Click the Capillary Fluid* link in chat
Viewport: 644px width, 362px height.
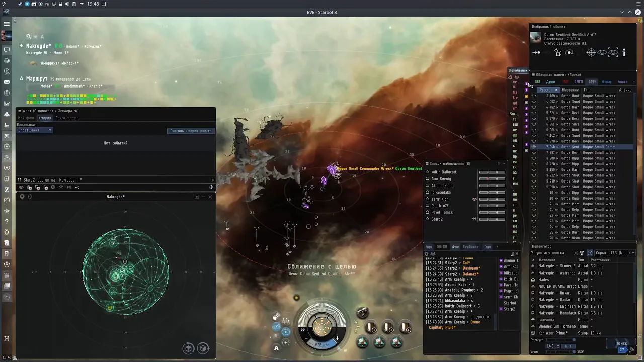(x=442, y=327)
